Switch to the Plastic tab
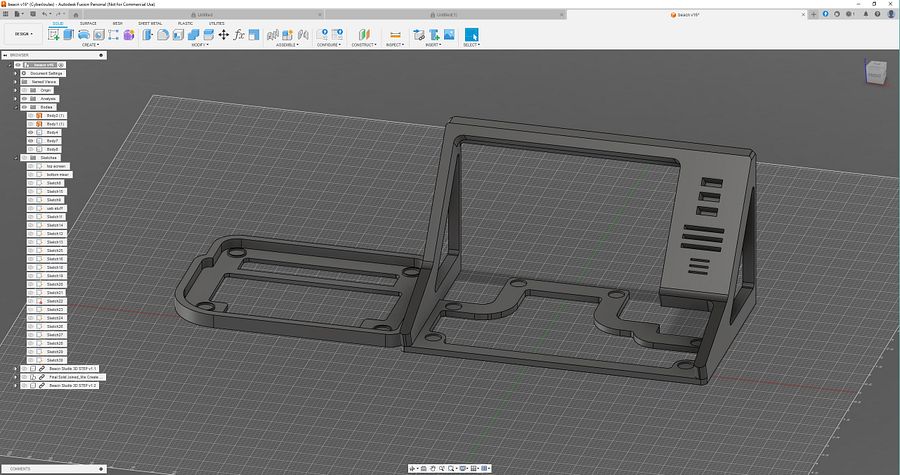The width and height of the screenshot is (900, 475). coord(185,24)
